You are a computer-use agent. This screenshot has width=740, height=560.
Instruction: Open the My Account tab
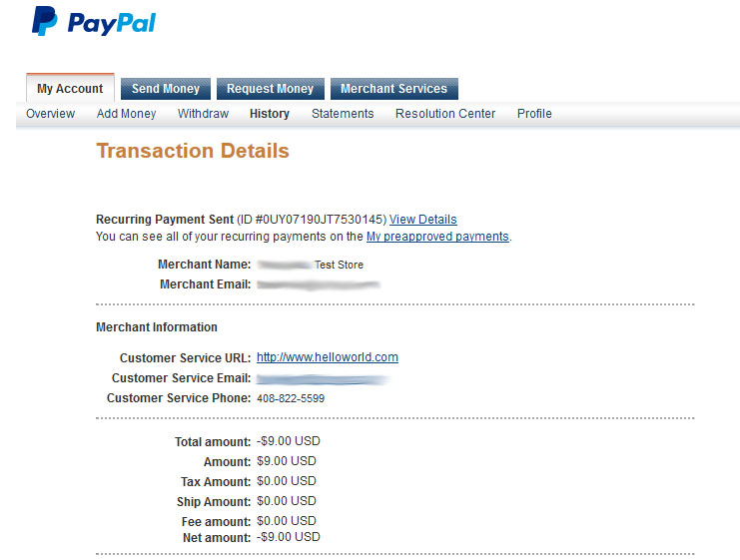pos(70,88)
